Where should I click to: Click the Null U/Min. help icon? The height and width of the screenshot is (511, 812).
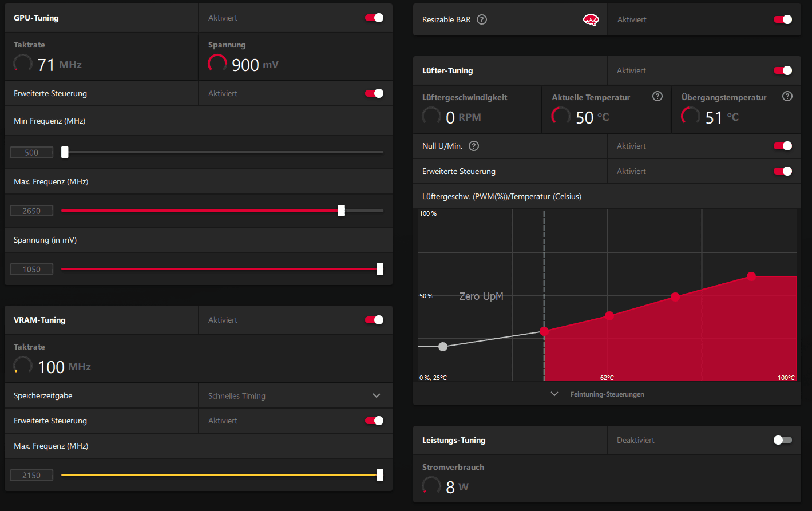click(474, 146)
